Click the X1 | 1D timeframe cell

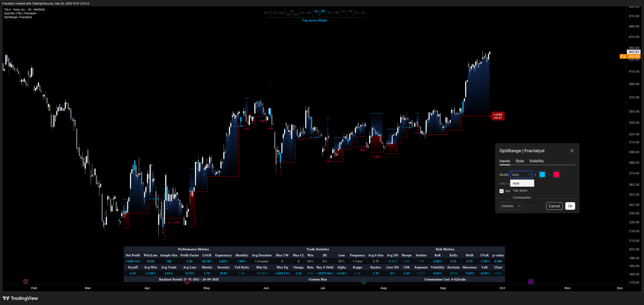[360, 13]
